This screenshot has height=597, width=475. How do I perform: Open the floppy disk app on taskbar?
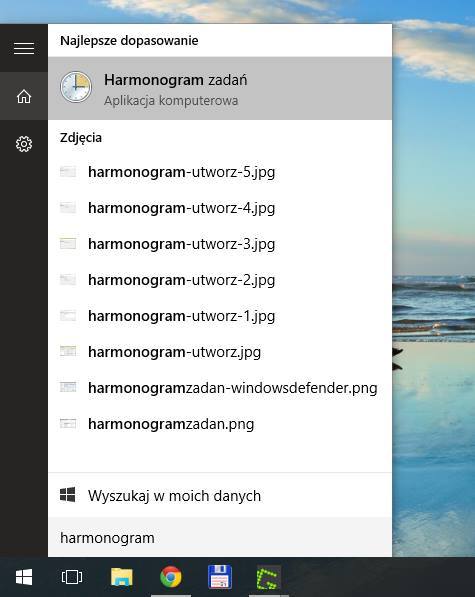pos(220,577)
